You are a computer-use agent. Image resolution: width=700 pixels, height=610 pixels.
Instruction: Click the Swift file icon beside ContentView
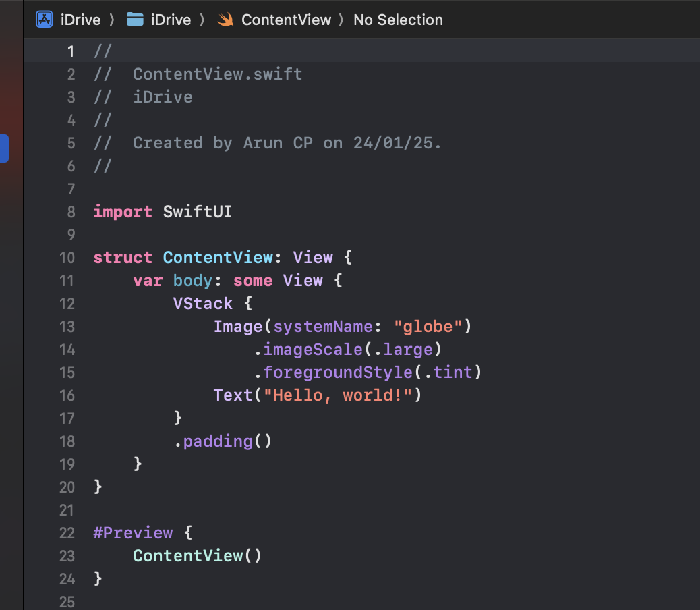pyautogui.click(x=225, y=20)
